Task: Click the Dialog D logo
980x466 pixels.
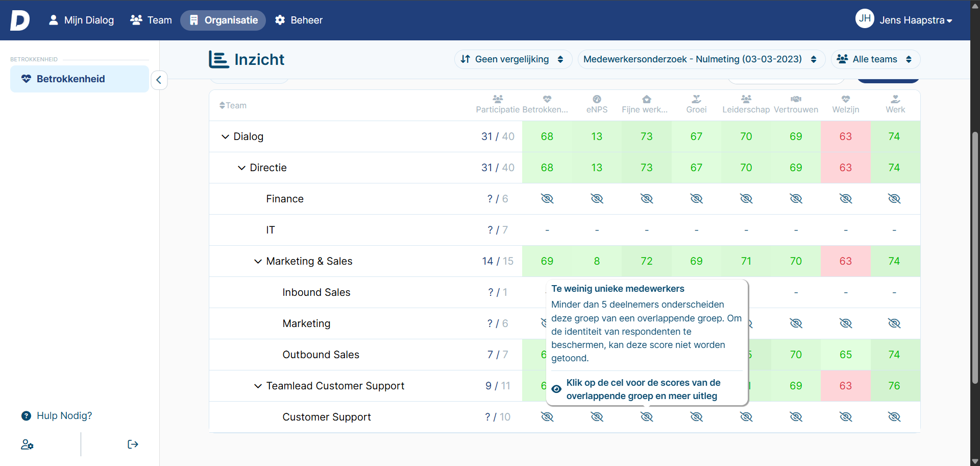Action: 20,20
